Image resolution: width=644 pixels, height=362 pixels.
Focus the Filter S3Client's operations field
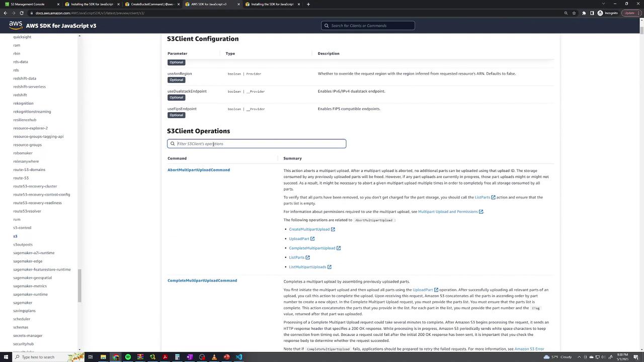[257, 144]
